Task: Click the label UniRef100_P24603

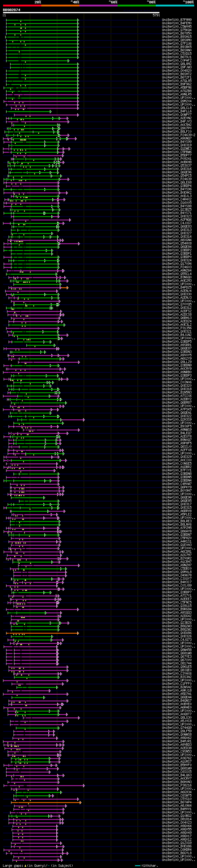Action: [177, 267]
